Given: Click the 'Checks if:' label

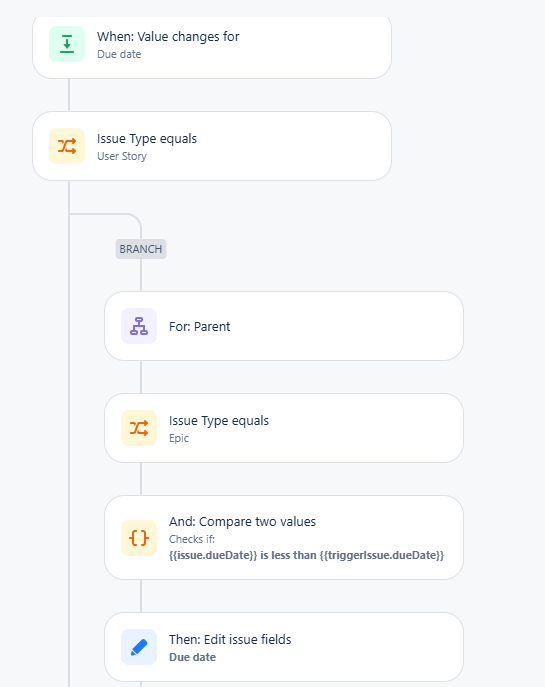Looking at the screenshot, I should click(192, 539).
